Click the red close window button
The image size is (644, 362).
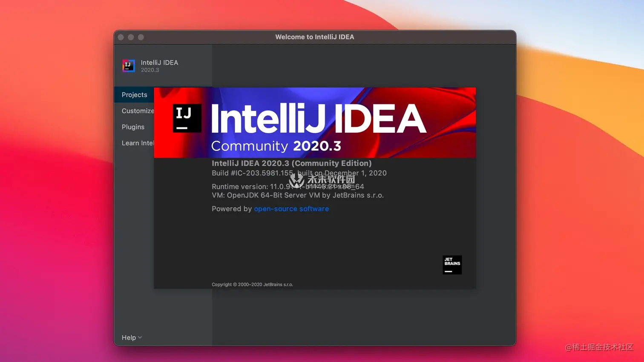tap(121, 37)
